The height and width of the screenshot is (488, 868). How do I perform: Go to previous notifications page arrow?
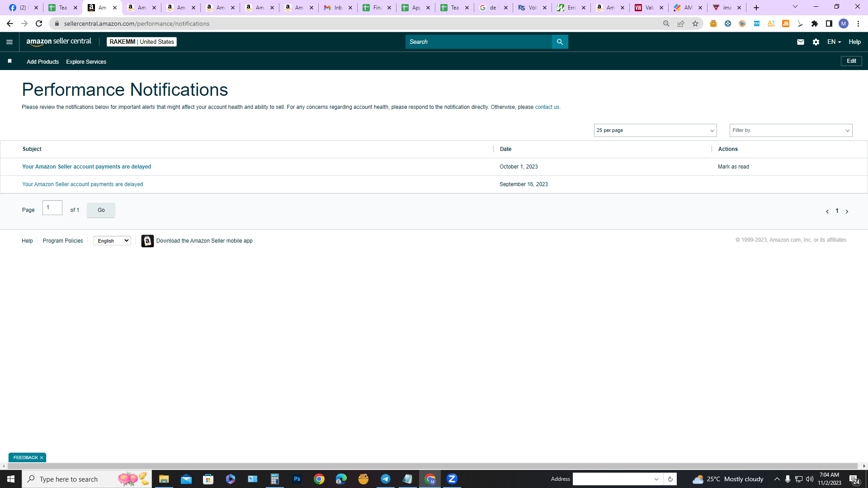(x=827, y=211)
